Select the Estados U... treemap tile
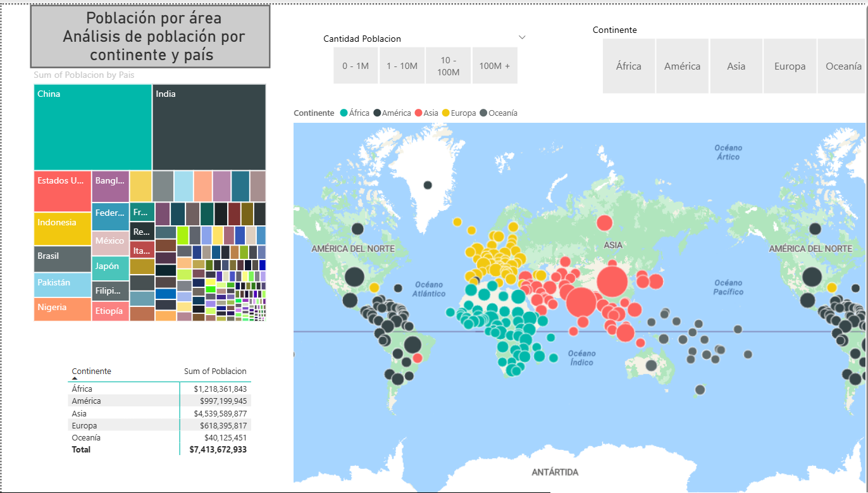This screenshot has height=493, width=868. [x=63, y=191]
